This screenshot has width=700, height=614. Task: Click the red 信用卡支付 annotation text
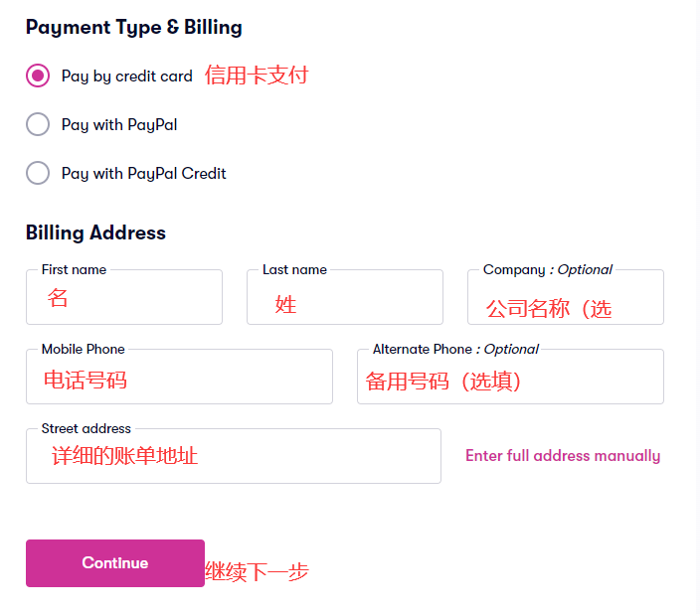coord(257,76)
